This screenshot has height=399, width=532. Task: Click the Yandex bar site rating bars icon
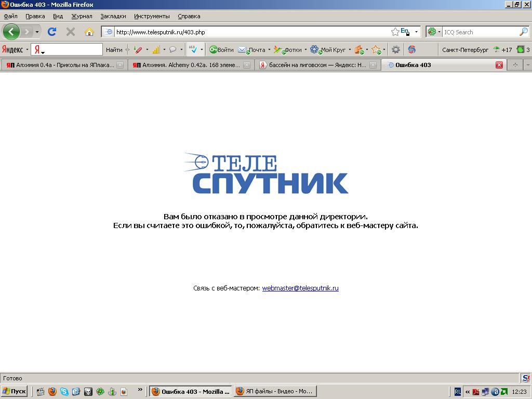click(156, 50)
